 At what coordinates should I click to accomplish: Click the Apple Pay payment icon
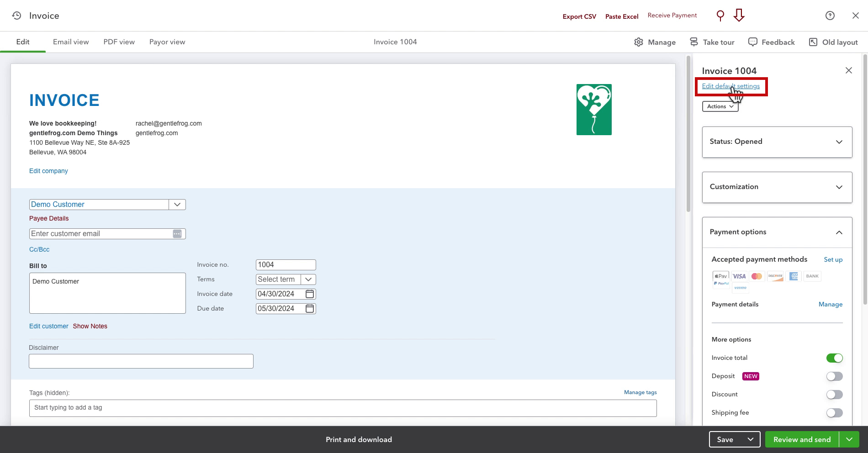(x=721, y=276)
